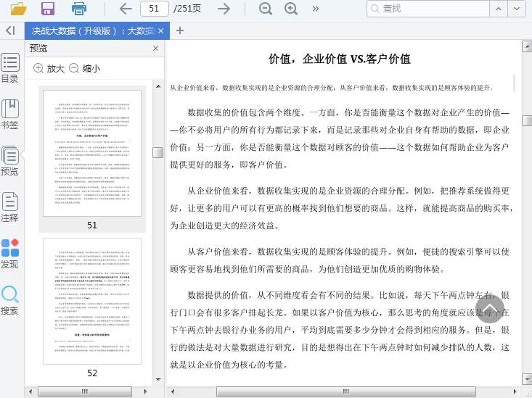Screen dimensions: 532x398
Task: Zoom in with the toolbar magnifier
Action: pyautogui.click(x=291, y=9)
